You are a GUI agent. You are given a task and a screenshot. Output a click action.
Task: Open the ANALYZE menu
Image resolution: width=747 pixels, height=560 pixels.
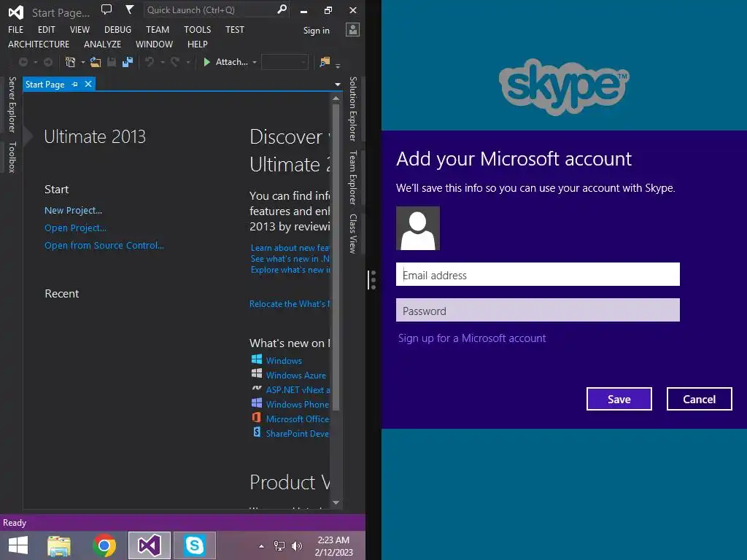(x=102, y=44)
